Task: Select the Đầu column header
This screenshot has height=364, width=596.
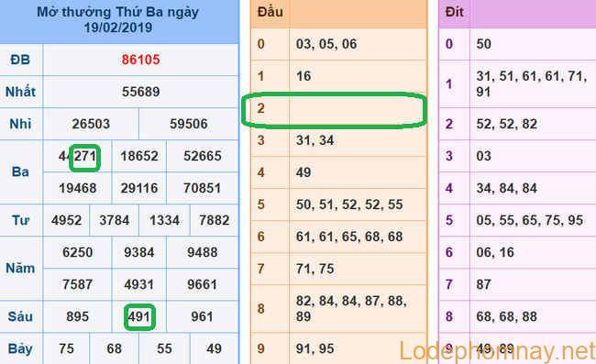Action: [x=270, y=12]
